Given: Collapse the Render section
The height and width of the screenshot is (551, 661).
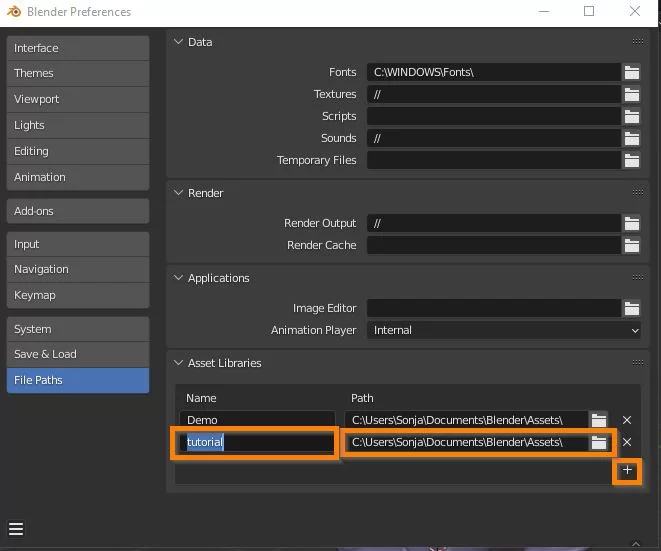Looking at the screenshot, I should [179, 193].
